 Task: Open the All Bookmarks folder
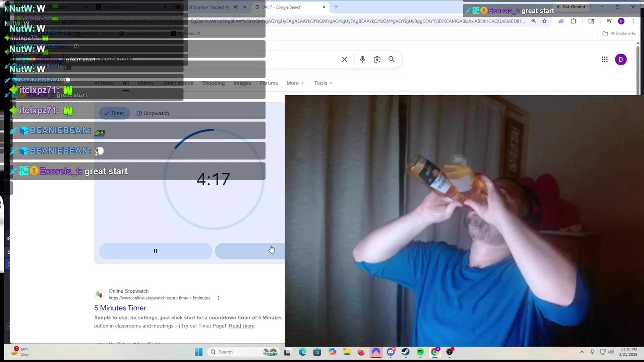(619, 33)
